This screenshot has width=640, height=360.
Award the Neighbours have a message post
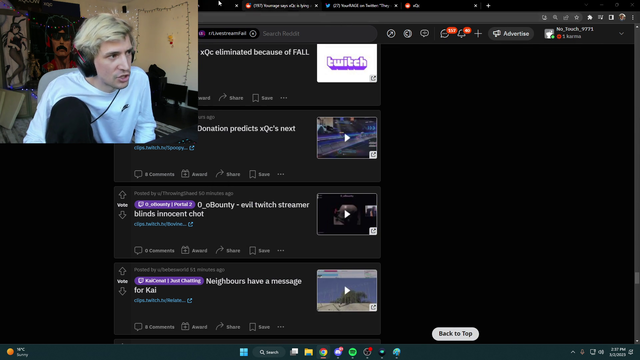pyautogui.click(x=194, y=327)
